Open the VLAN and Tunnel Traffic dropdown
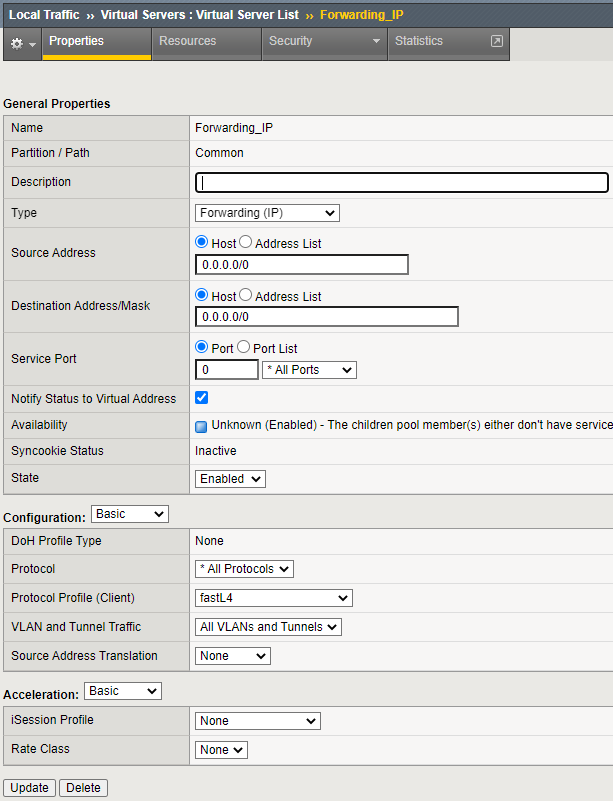 268,627
